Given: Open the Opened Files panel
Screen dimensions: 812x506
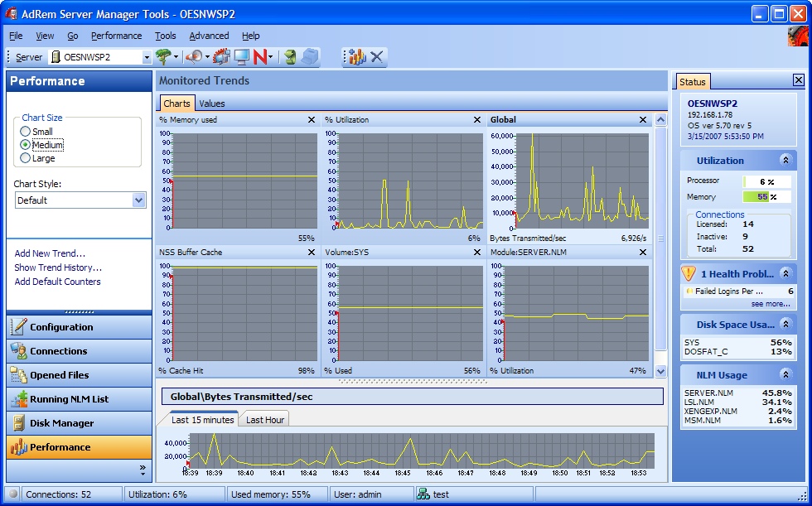Looking at the screenshot, I should [80, 375].
